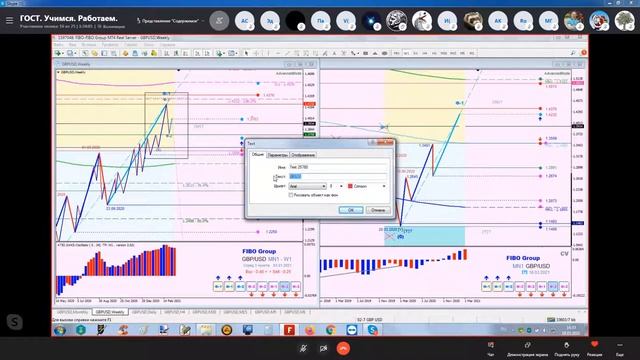Click the gray muted participant circle
Image resolution: width=640 pixels, height=360 pixels.
click(x=219, y=20)
